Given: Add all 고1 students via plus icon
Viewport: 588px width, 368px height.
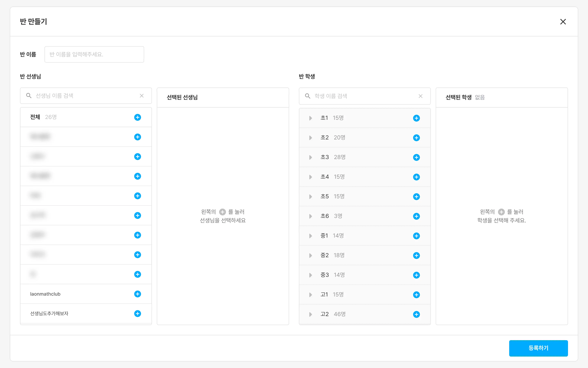Looking at the screenshot, I should 416,295.
